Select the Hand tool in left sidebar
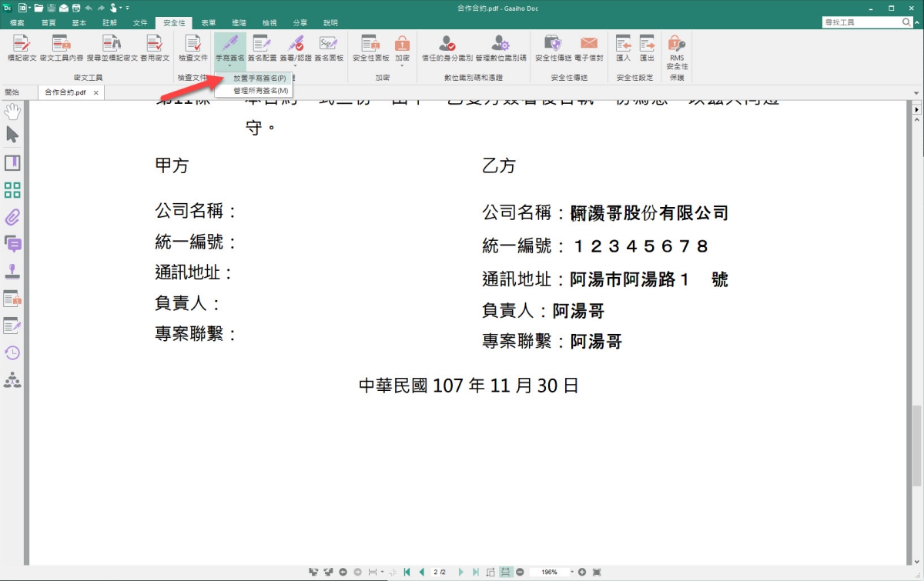 pyautogui.click(x=12, y=112)
